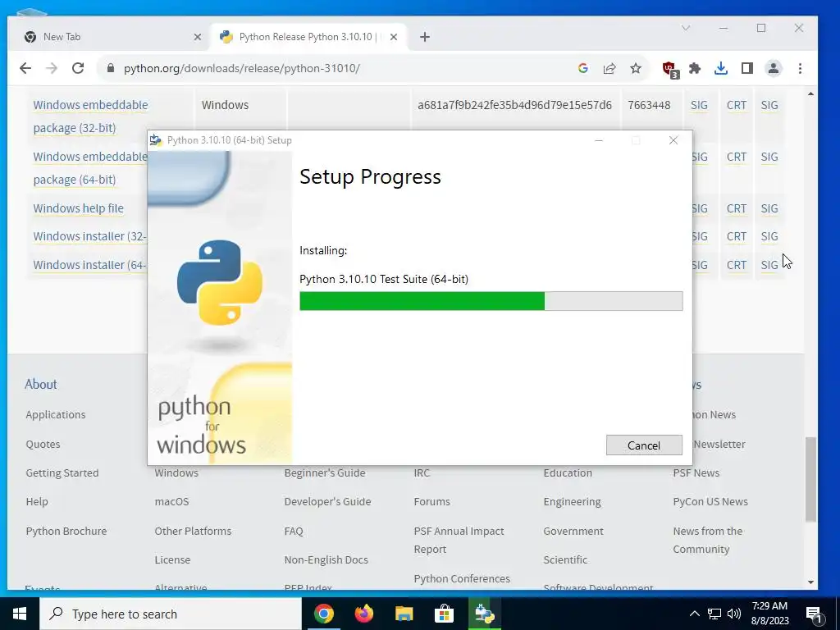Screen dimensions: 840x630
Task: Reload the python.org page
Action: coord(78,68)
